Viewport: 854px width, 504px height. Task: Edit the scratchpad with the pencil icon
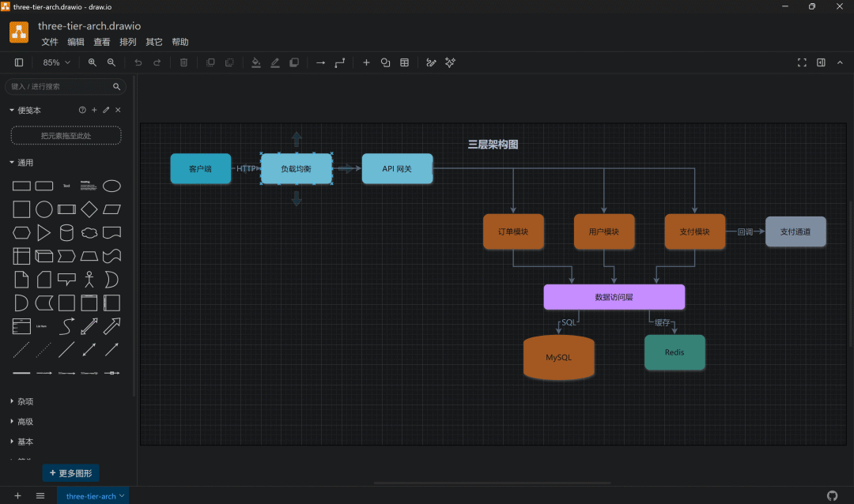(x=106, y=110)
